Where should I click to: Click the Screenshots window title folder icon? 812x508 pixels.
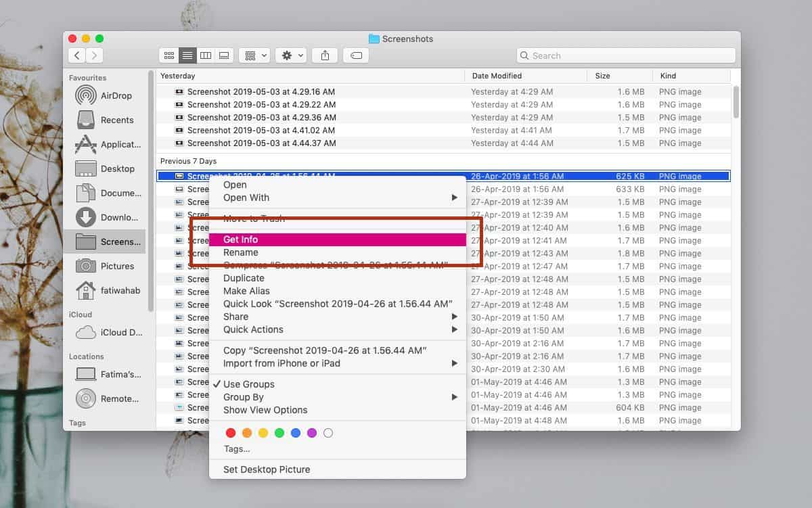click(x=374, y=39)
